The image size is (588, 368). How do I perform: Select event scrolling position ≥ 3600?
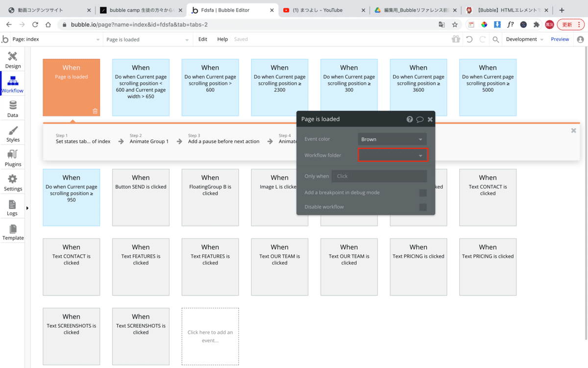click(418, 87)
